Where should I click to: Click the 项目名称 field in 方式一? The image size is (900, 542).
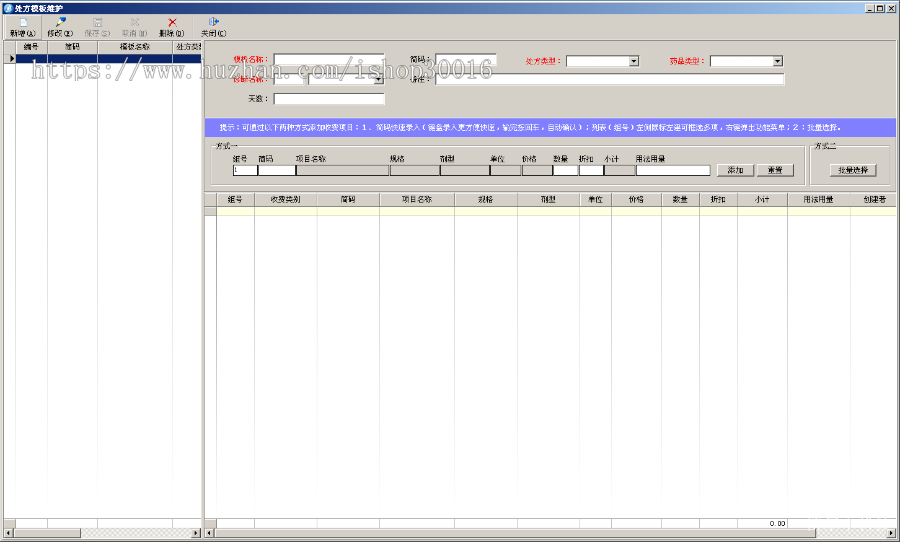click(x=343, y=170)
